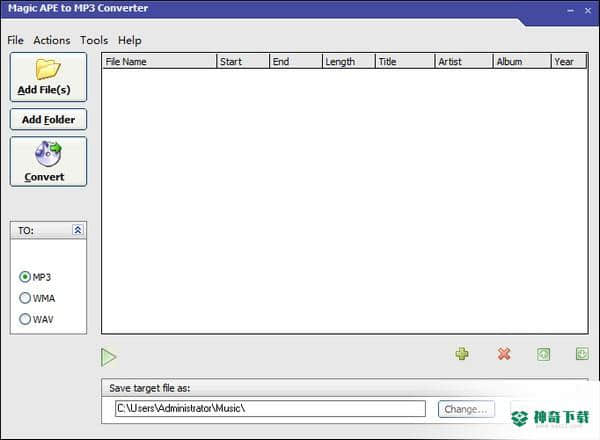Click the save target path field

[270, 408]
